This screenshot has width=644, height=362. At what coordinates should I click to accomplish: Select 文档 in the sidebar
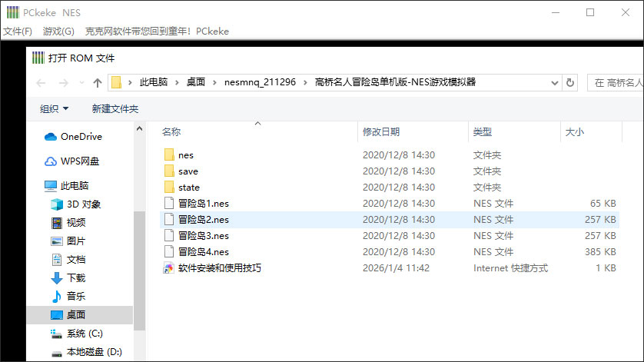(x=76, y=260)
